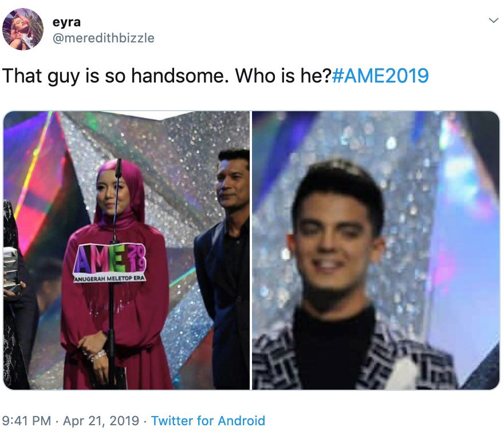Click the display name eyra
The width and height of the screenshot is (504, 439).
pos(66,22)
